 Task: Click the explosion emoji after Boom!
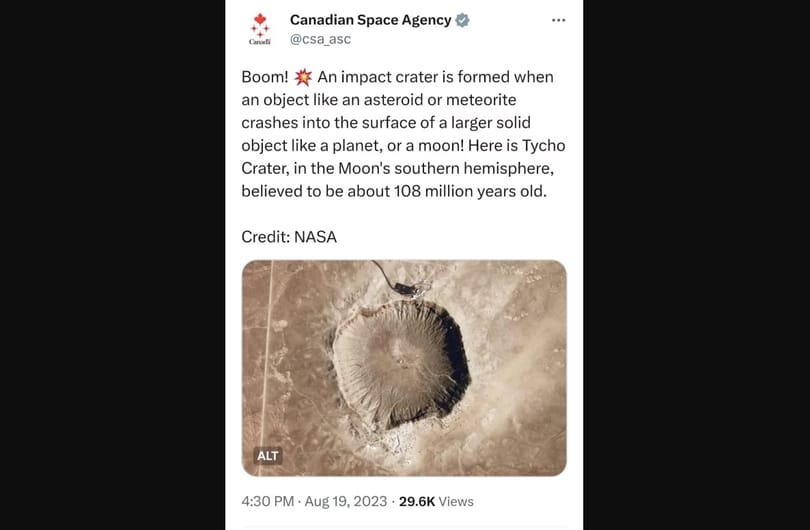(303, 77)
